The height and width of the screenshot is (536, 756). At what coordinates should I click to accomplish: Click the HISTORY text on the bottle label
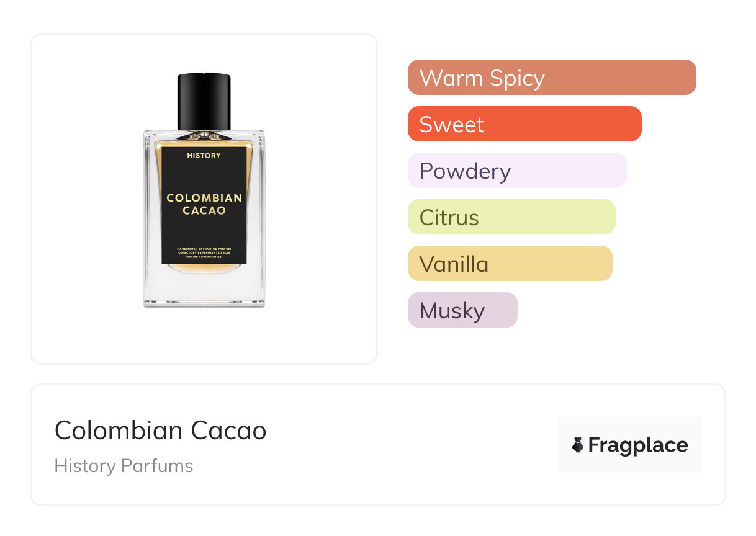[x=204, y=155]
